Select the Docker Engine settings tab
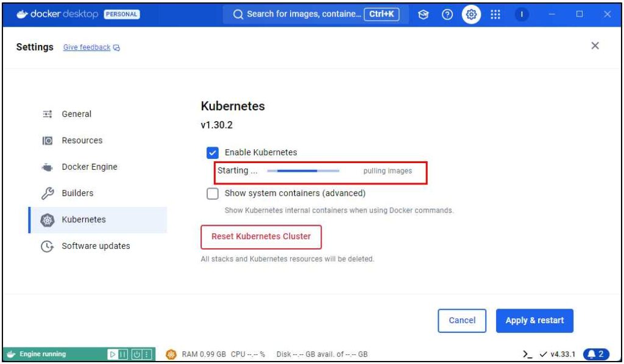Screen dimensions: 624x364 click(x=89, y=167)
